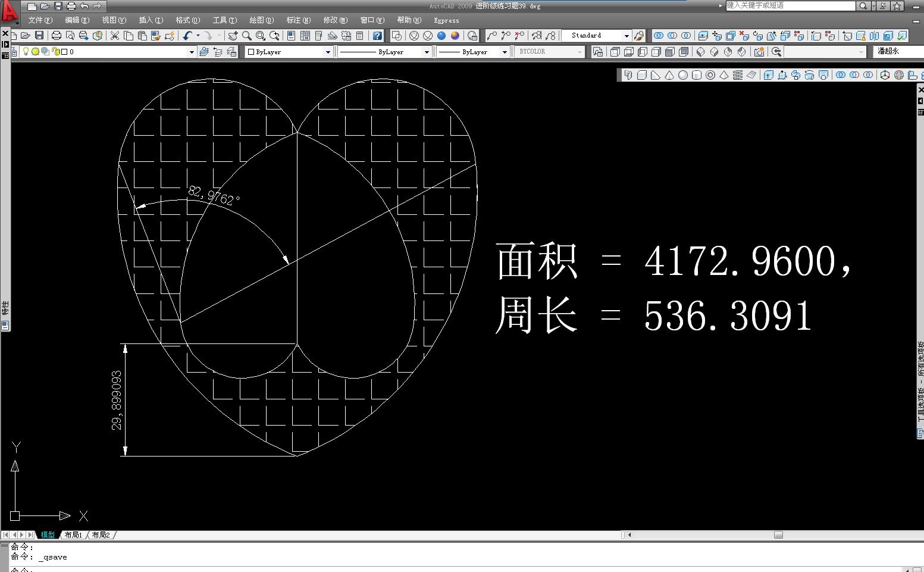Jump to the last layout tab arrow

coord(30,535)
